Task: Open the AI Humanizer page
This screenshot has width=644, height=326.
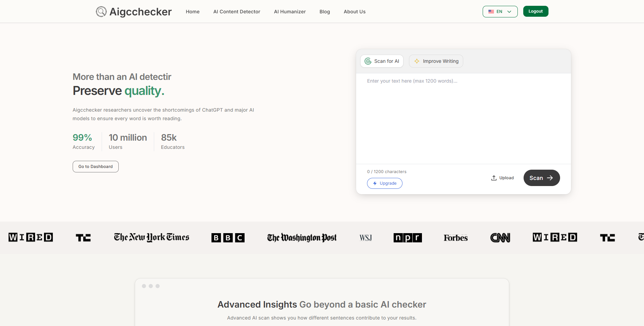Action: 290,12
